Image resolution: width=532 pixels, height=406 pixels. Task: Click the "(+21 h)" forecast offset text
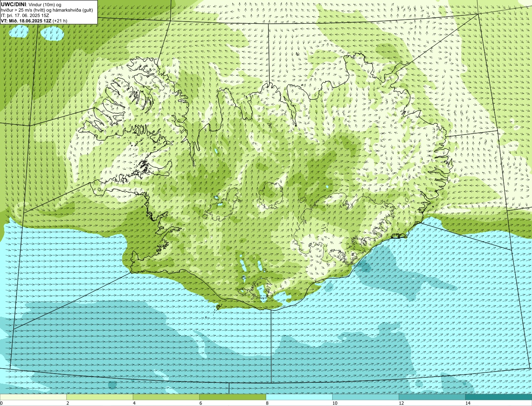(x=60, y=21)
